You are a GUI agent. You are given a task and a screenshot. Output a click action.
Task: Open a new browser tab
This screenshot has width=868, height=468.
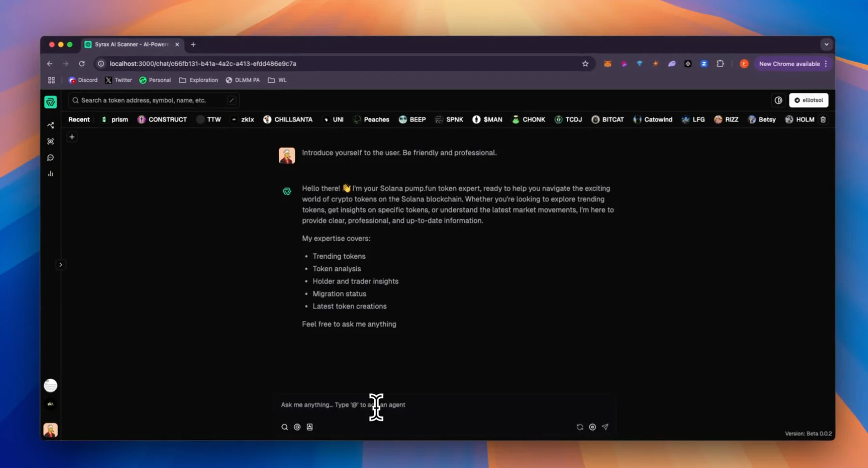click(x=193, y=45)
